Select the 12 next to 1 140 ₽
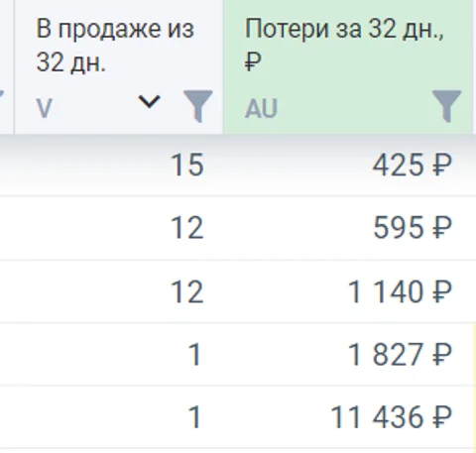The height and width of the screenshot is (453, 476). [187, 291]
